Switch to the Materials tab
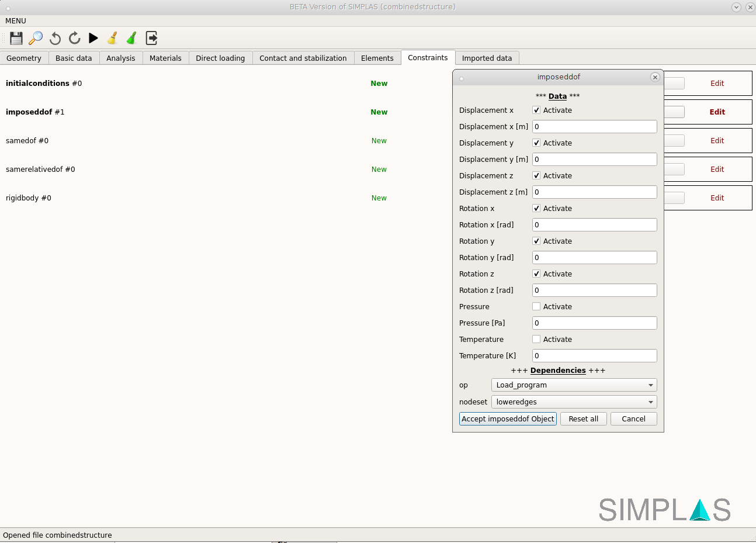 pos(165,58)
